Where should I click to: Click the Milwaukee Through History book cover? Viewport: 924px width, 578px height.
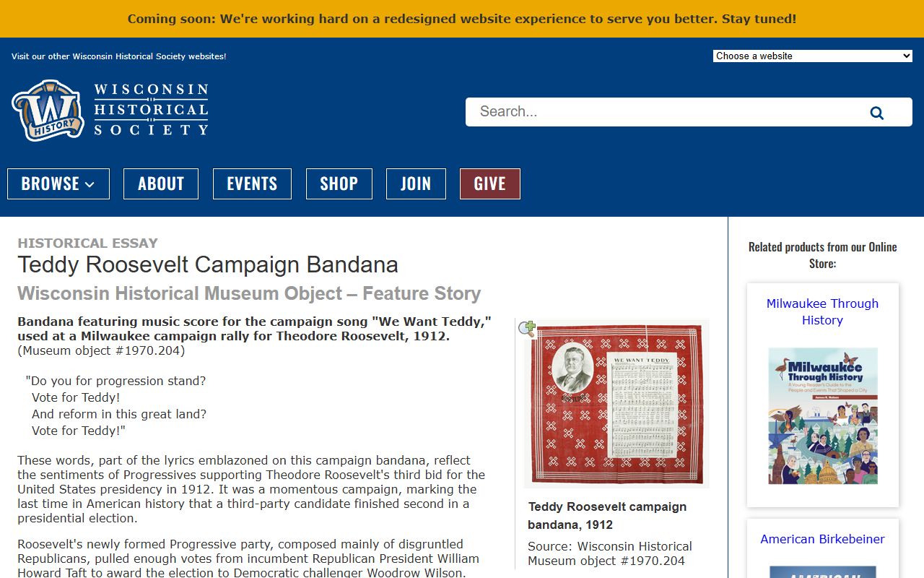pos(822,415)
